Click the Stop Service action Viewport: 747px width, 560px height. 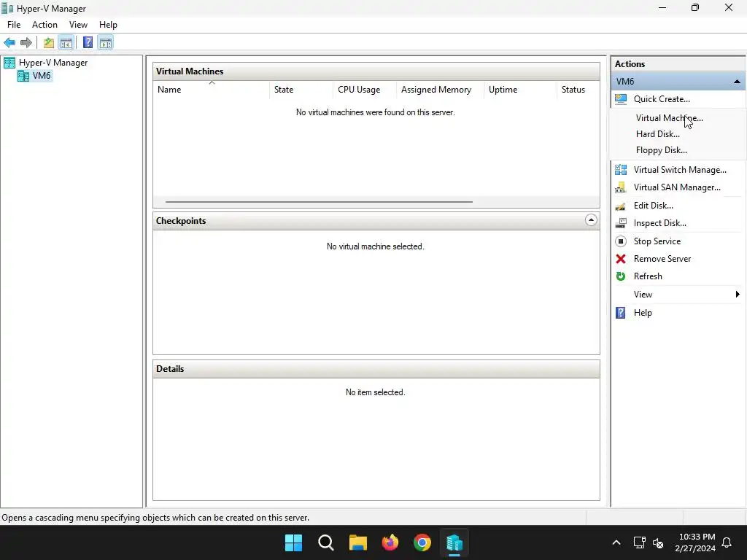[x=657, y=241]
